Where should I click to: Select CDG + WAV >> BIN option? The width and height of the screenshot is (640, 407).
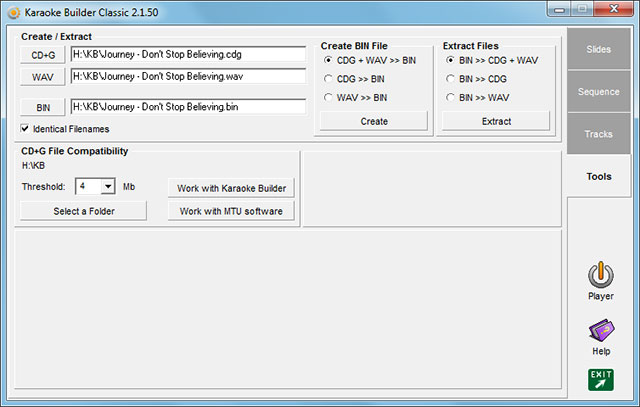tap(328, 60)
